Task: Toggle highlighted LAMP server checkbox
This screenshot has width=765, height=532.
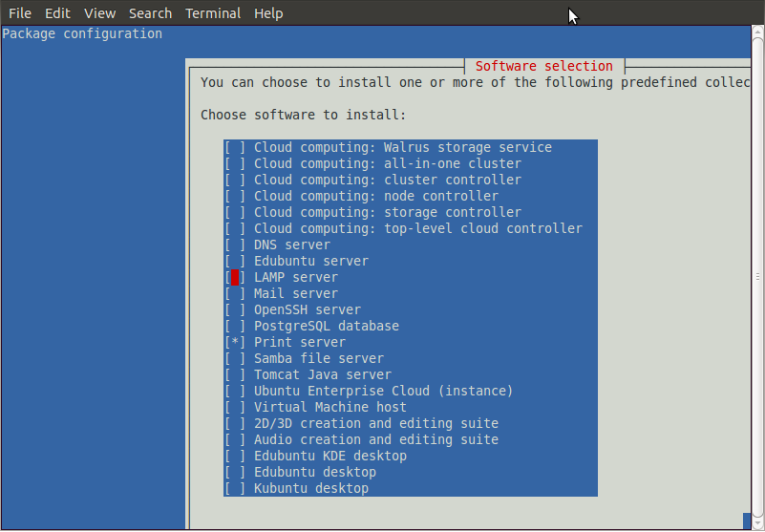Action: coord(235,277)
